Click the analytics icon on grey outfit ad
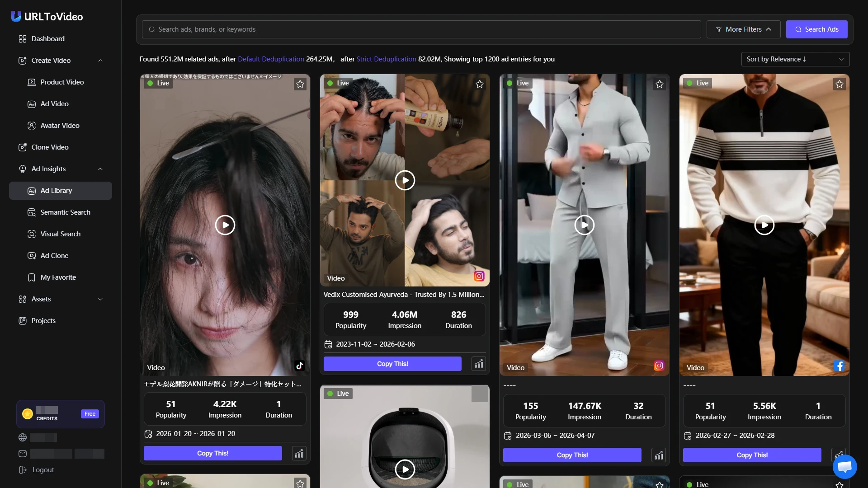The image size is (868, 488). [x=659, y=455]
